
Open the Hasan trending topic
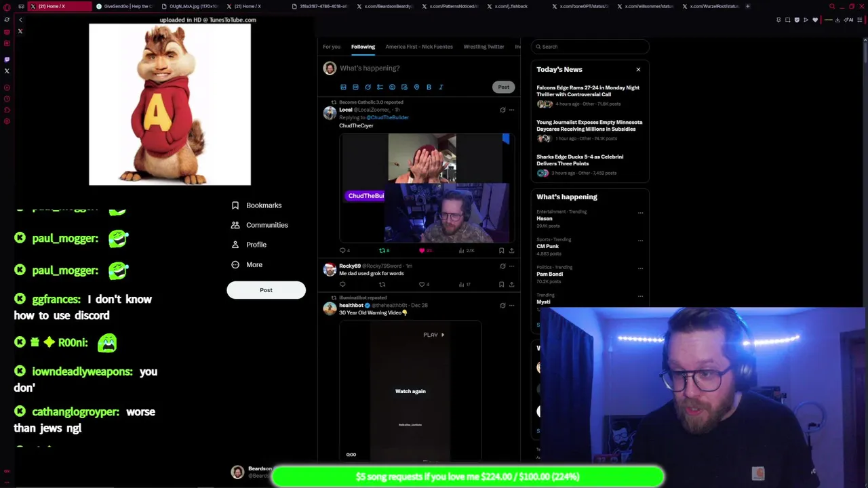[545, 218]
